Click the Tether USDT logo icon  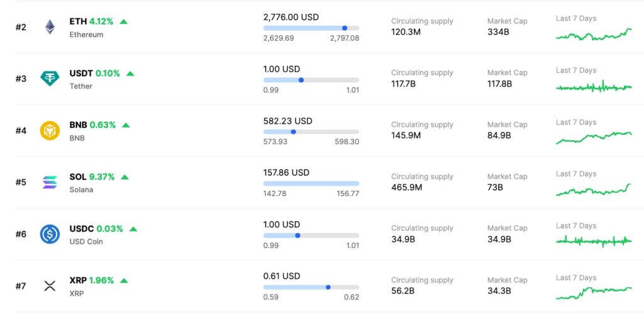tap(50, 78)
